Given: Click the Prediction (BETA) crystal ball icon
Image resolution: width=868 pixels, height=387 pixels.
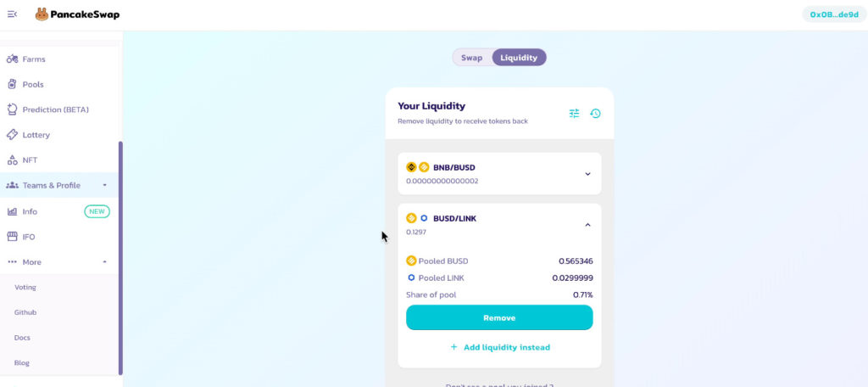Looking at the screenshot, I should [x=12, y=109].
